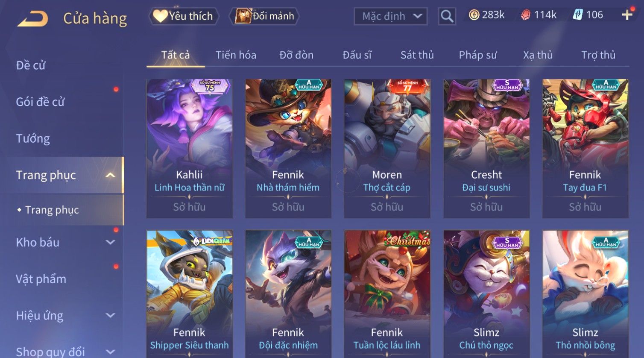
Task: Collapse the Trang phục sidebar section
Action: tap(110, 175)
